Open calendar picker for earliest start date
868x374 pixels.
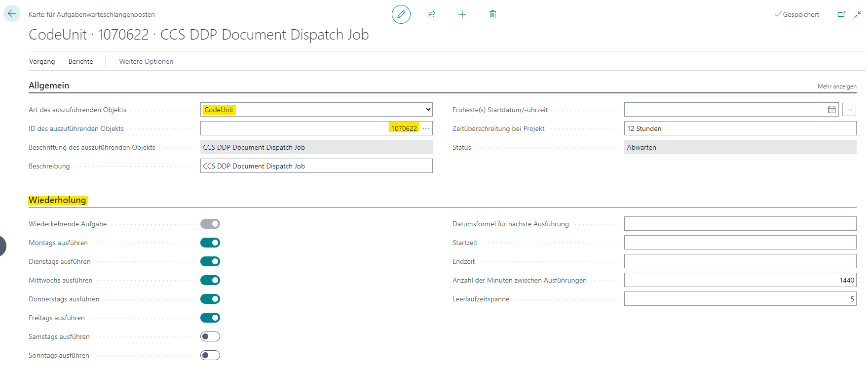[x=831, y=110]
